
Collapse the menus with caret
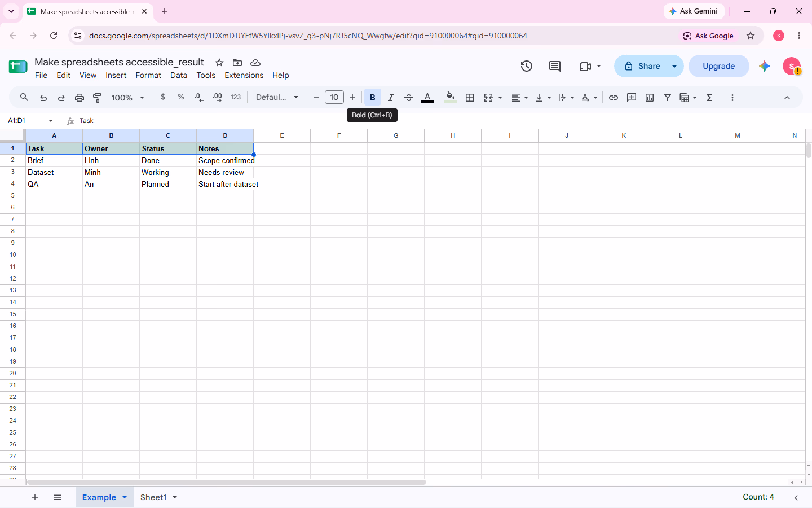[x=787, y=98]
